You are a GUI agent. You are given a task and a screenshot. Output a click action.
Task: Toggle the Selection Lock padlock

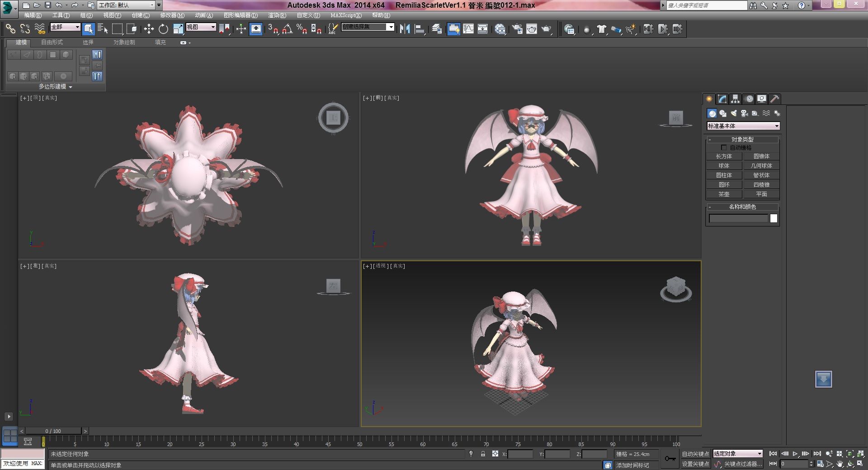[x=483, y=454]
